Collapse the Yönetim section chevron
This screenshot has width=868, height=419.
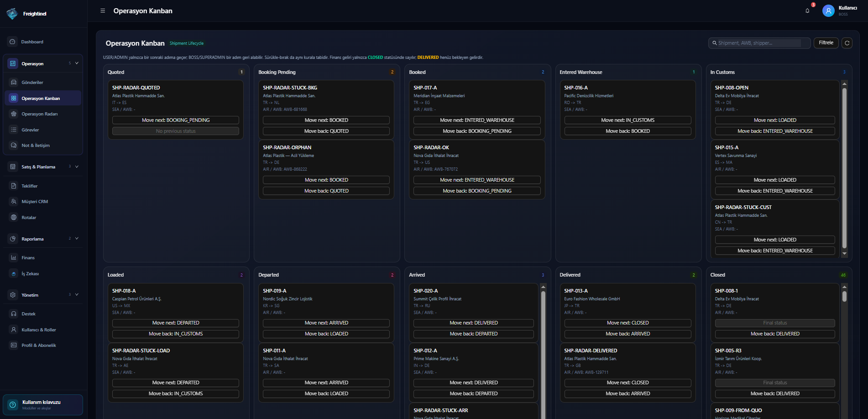pyautogui.click(x=77, y=294)
